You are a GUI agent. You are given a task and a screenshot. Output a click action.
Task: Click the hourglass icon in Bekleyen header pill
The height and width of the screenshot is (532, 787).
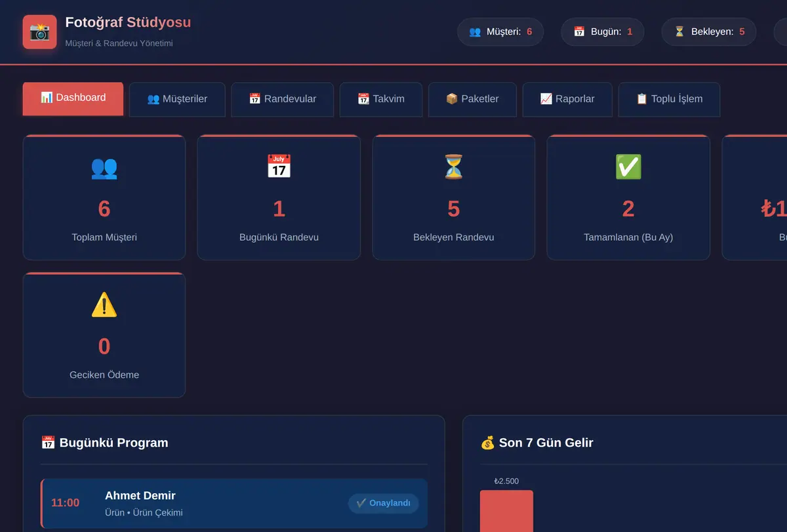point(679,31)
